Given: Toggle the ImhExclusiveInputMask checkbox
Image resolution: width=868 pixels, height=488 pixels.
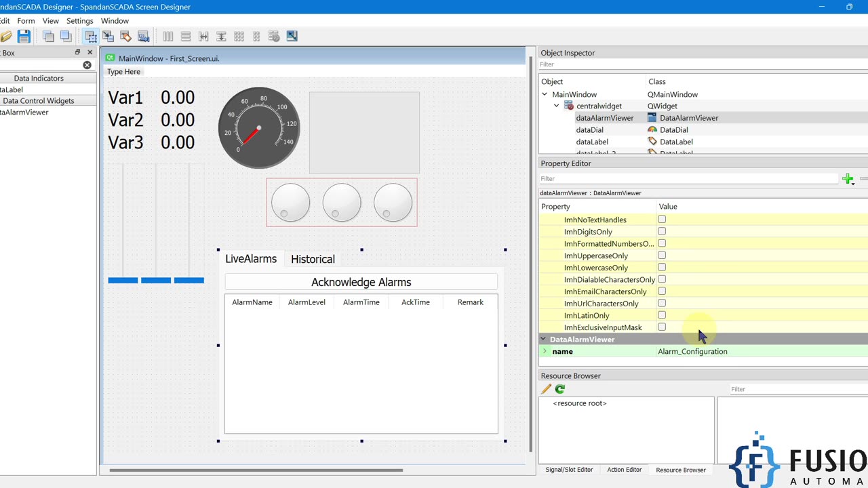Looking at the screenshot, I should [x=662, y=327].
